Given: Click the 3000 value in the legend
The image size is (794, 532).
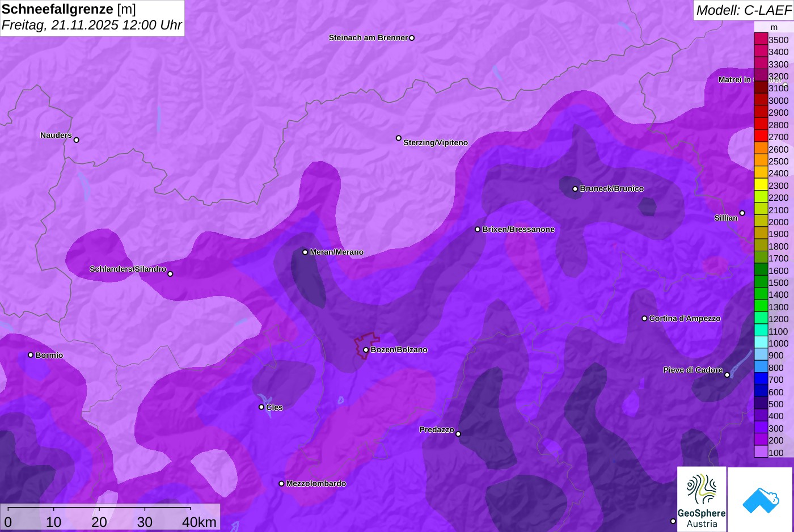Looking at the screenshot, I should pos(778,100).
